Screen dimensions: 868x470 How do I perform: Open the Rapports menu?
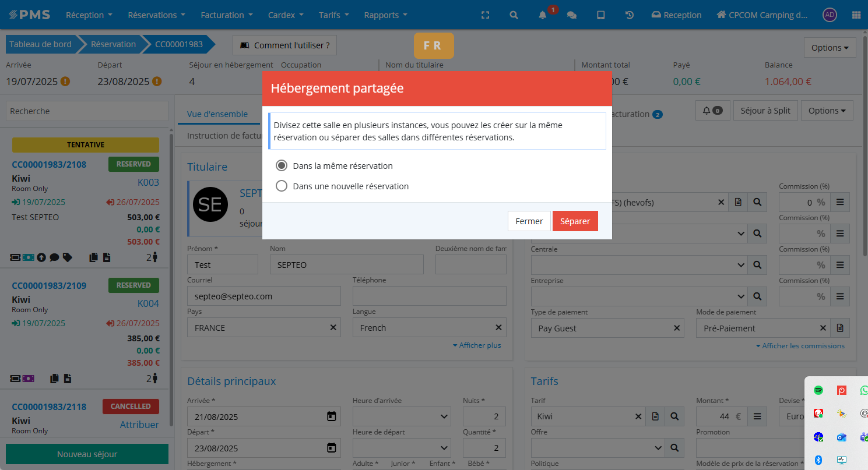(x=385, y=15)
